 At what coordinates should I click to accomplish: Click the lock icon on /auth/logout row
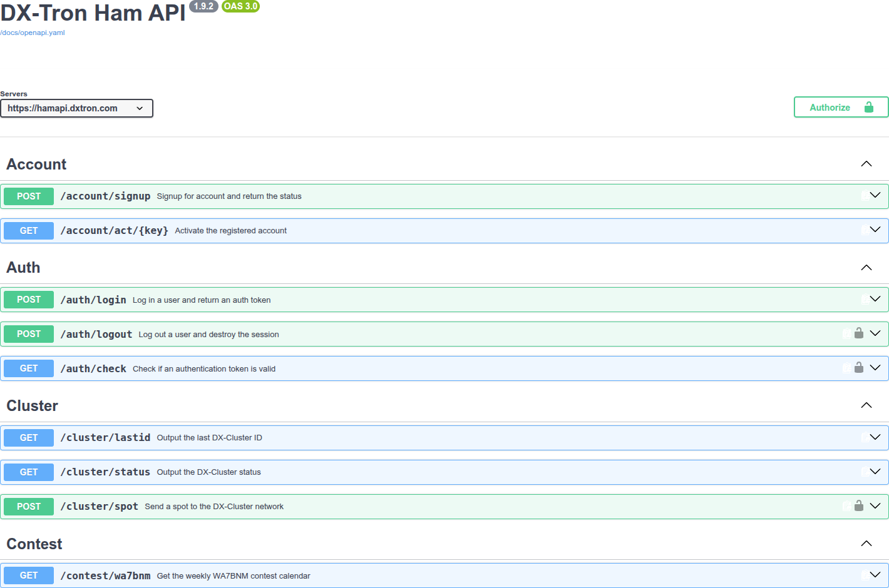click(859, 333)
